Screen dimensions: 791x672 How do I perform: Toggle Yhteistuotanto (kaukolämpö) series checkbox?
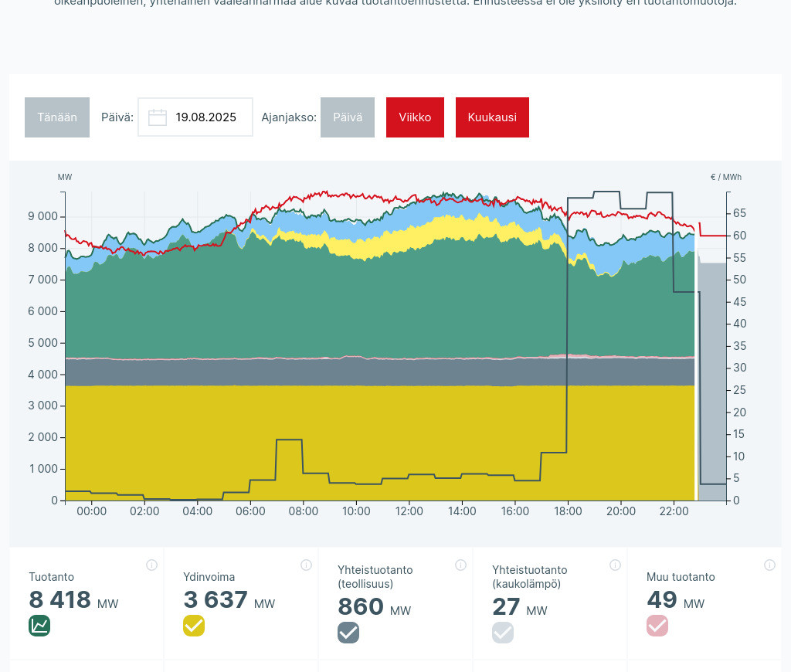503,633
